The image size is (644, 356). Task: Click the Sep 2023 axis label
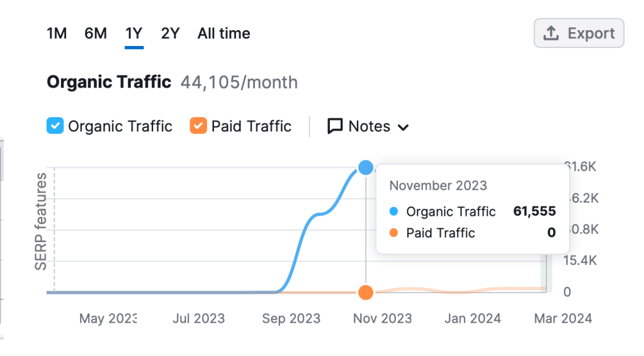(291, 319)
